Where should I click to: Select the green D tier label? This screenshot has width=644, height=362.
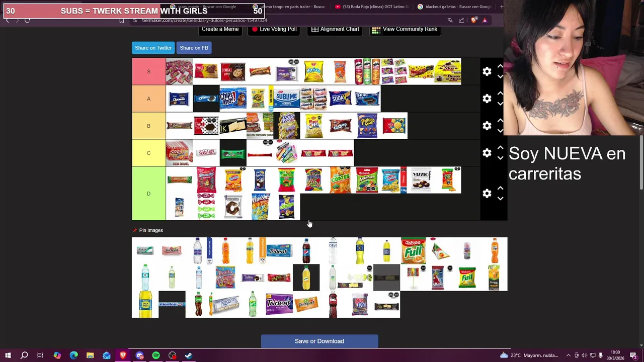(148, 194)
